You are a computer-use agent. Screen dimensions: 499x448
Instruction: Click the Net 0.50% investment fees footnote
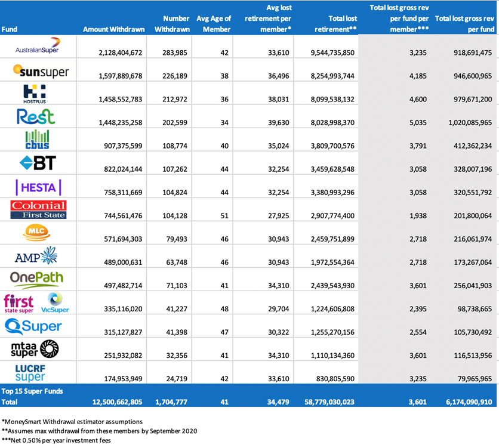click(x=56, y=440)
